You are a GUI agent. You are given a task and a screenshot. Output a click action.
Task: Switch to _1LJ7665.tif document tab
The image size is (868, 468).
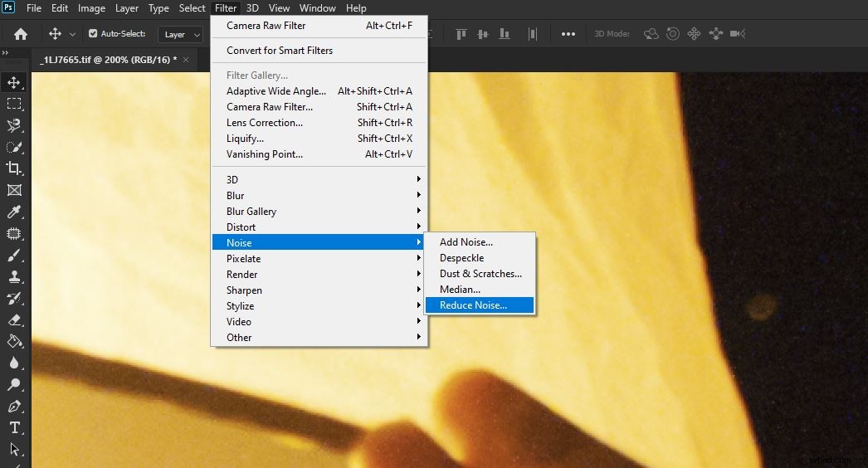(108, 60)
